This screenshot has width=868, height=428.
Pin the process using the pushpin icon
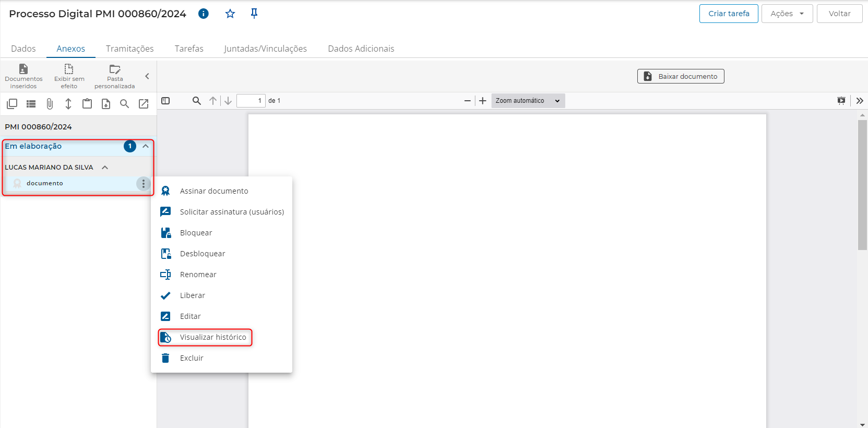coord(254,14)
